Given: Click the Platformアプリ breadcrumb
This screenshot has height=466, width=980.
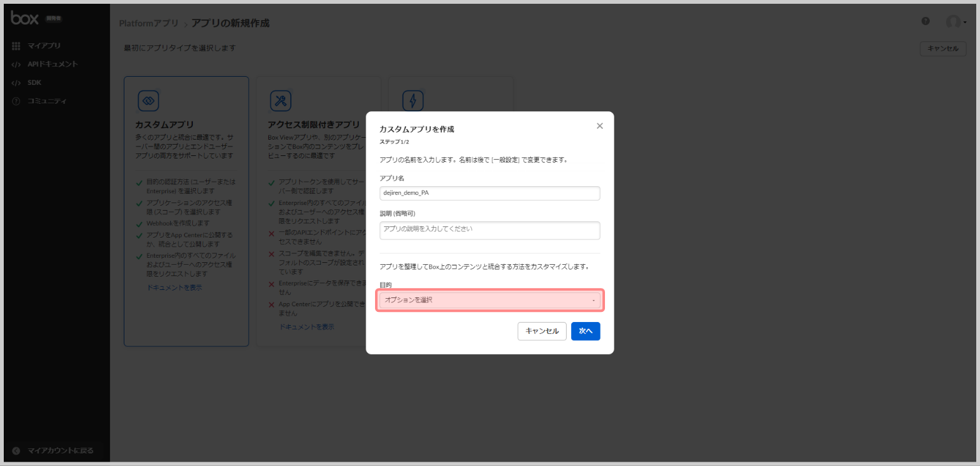Looking at the screenshot, I should coord(149,23).
